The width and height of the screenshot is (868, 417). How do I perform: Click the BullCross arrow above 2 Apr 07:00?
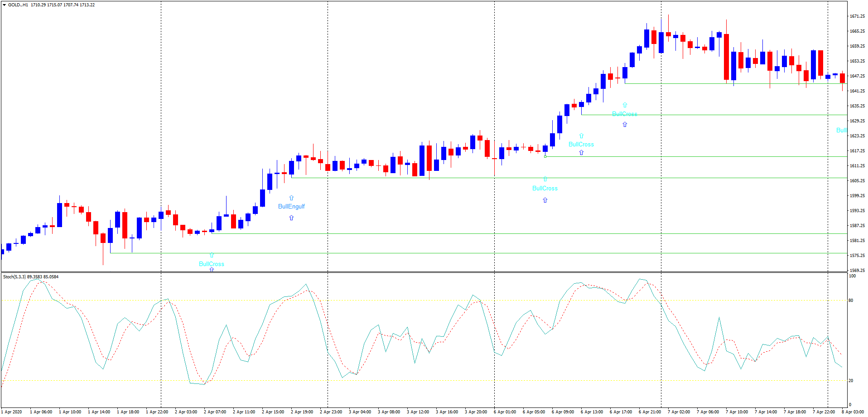tap(211, 255)
